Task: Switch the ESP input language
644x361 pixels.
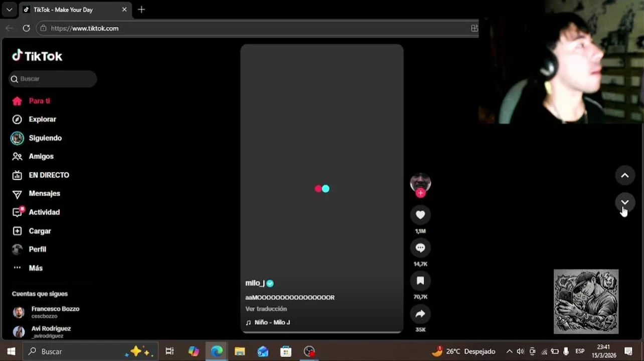Action: tap(580, 351)
